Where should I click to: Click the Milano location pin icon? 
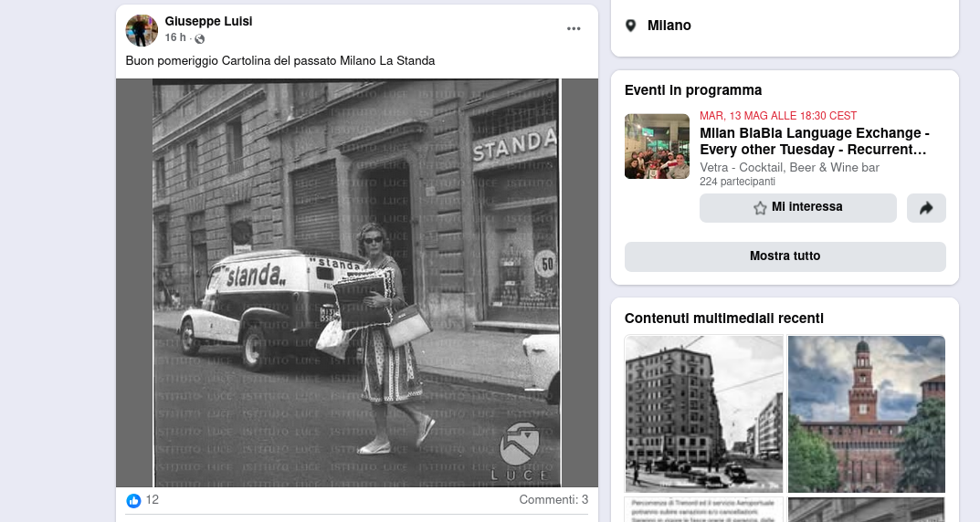tap(630, 26)
